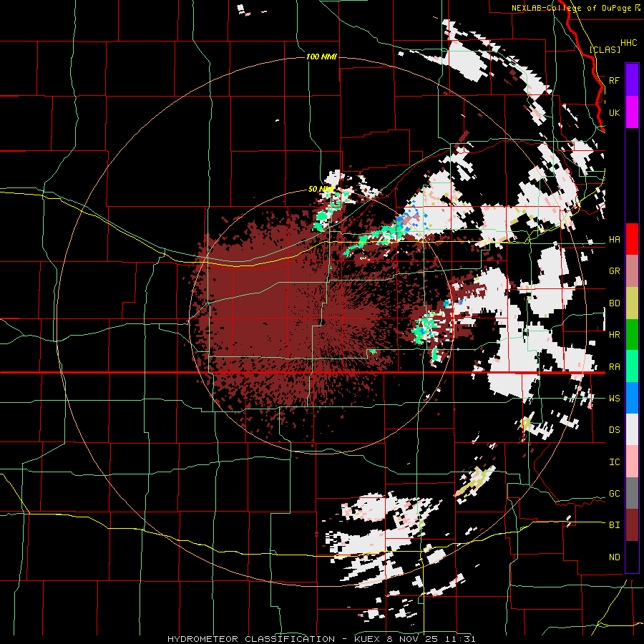
Task: Click the GR legend label
Action: pyautogui.click(x=614, y=271)
